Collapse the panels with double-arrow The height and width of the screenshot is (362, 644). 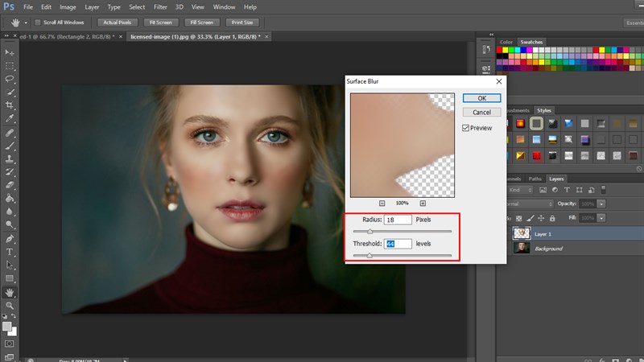point(491,35)
